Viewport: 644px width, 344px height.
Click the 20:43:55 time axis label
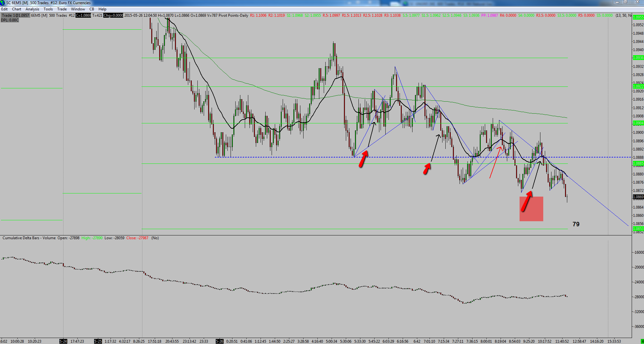(172, 341)
